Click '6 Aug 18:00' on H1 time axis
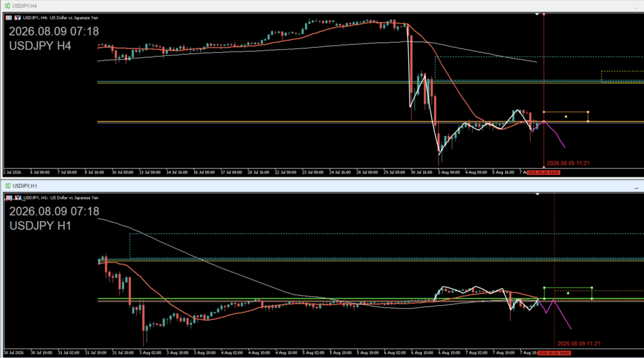 449,353
